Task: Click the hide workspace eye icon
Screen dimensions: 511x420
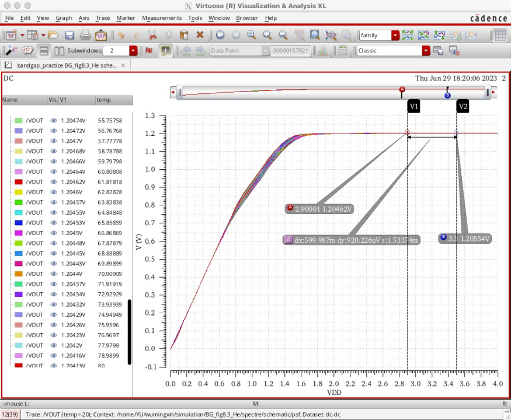Action: coord(454,51)
